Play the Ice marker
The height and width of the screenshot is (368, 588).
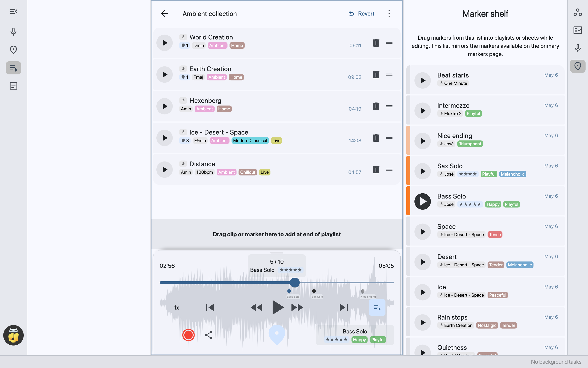[x=423, y=292]
